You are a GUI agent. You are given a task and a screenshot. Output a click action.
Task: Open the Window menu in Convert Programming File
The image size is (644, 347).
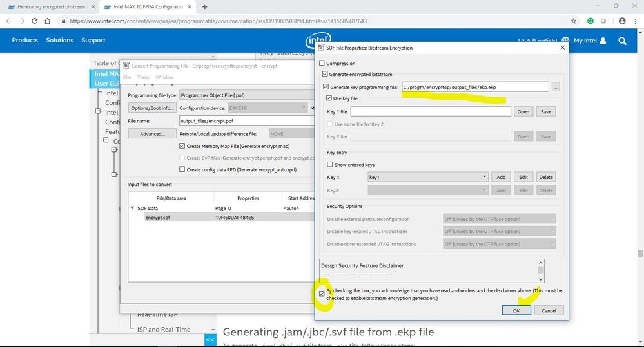[x=164, y=77]
